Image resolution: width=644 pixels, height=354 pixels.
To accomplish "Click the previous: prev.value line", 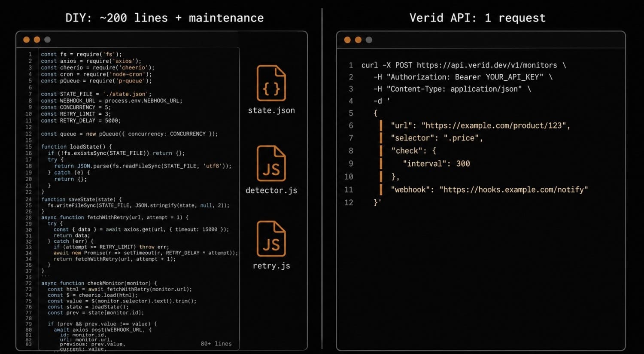I will click(x=92, y=344).
